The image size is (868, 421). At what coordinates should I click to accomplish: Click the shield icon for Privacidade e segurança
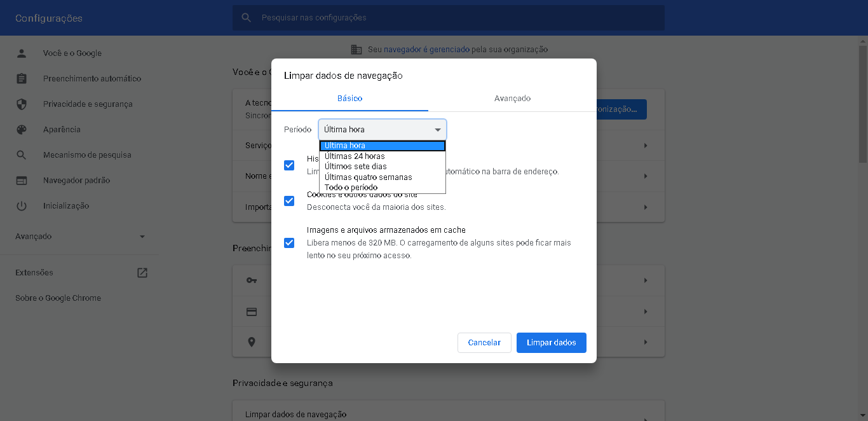coord(22,104)
